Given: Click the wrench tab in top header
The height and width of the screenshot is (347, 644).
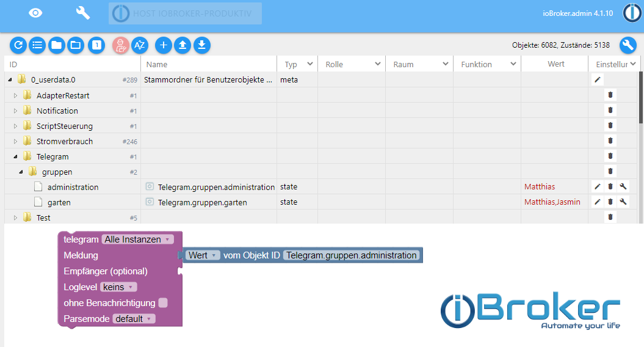Looking at the screenshot, I should coord(82,13).
